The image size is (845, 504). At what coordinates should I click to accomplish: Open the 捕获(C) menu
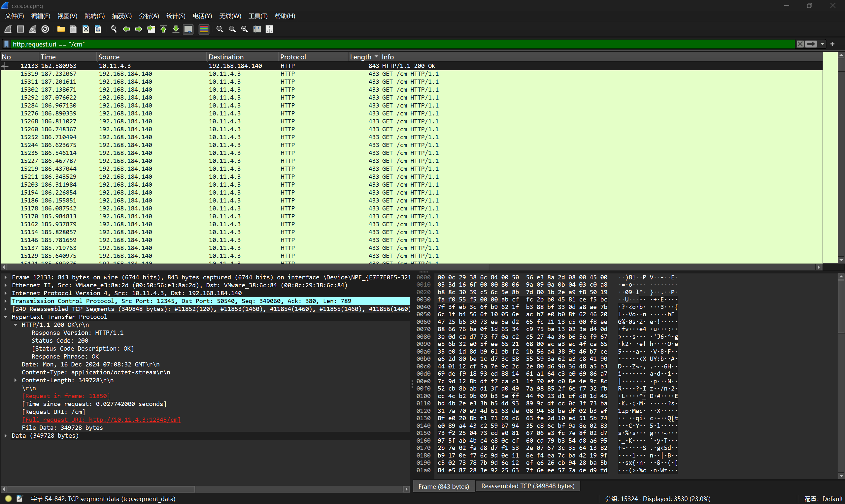tap(122, 16)
